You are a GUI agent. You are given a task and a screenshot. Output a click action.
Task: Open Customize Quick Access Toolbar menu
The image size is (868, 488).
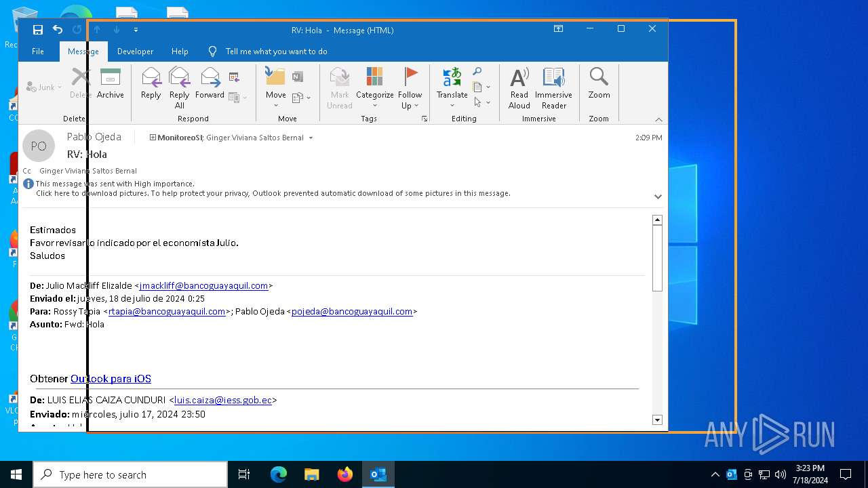pos(136,30)
